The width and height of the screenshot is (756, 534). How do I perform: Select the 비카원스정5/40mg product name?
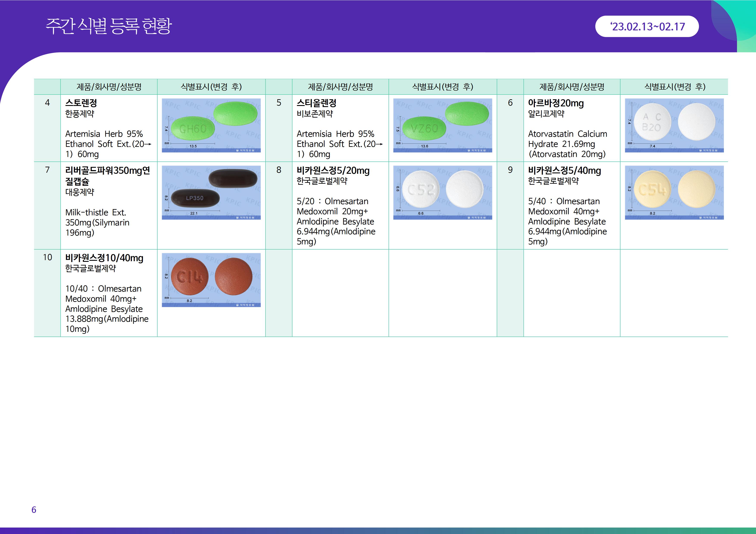click(564, 171)
